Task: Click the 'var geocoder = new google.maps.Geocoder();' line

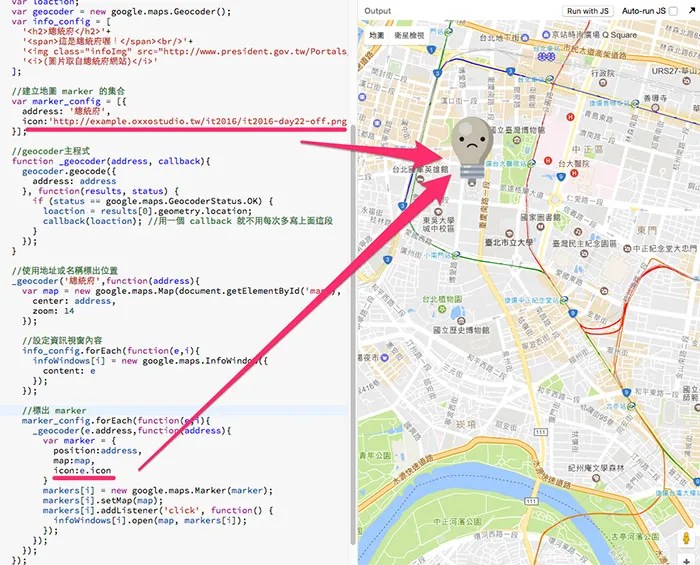Action: coord(121,12)
